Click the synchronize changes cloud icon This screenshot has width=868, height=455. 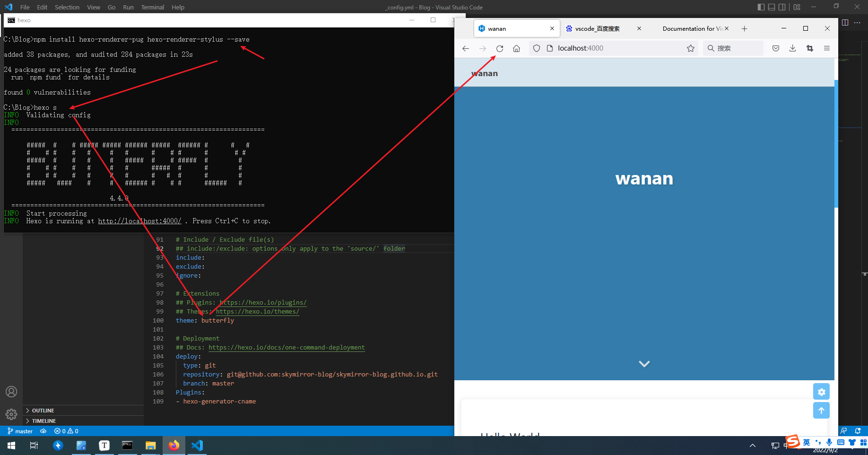point(43,431)
